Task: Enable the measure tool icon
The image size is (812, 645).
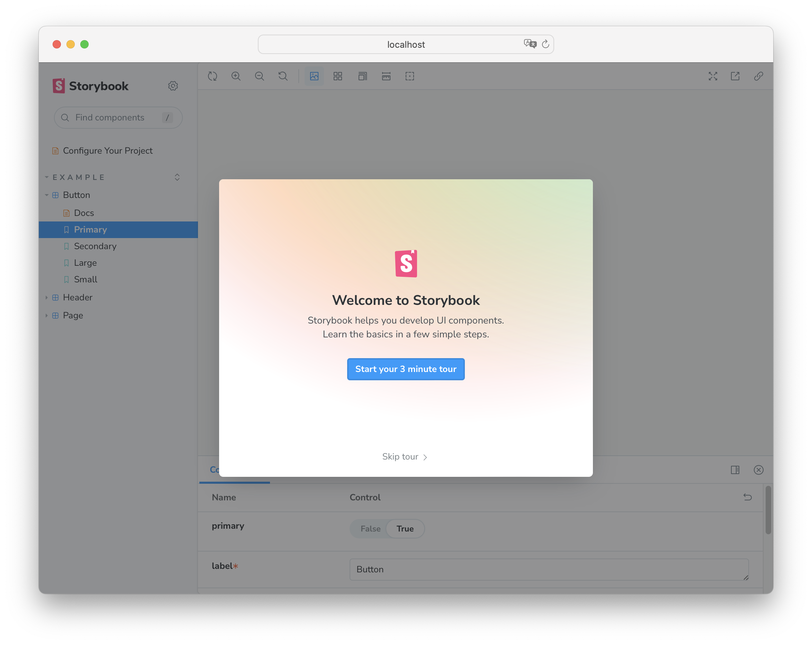Action: [386, 76]
